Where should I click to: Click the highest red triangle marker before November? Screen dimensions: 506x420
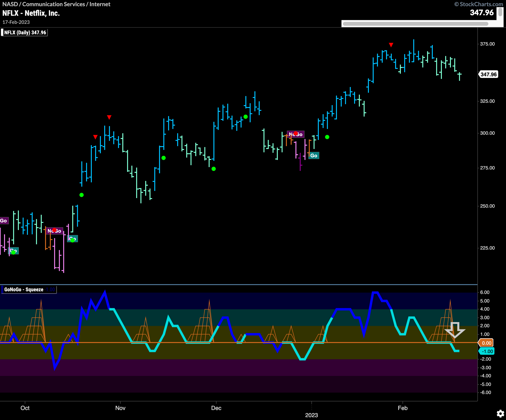109,117
